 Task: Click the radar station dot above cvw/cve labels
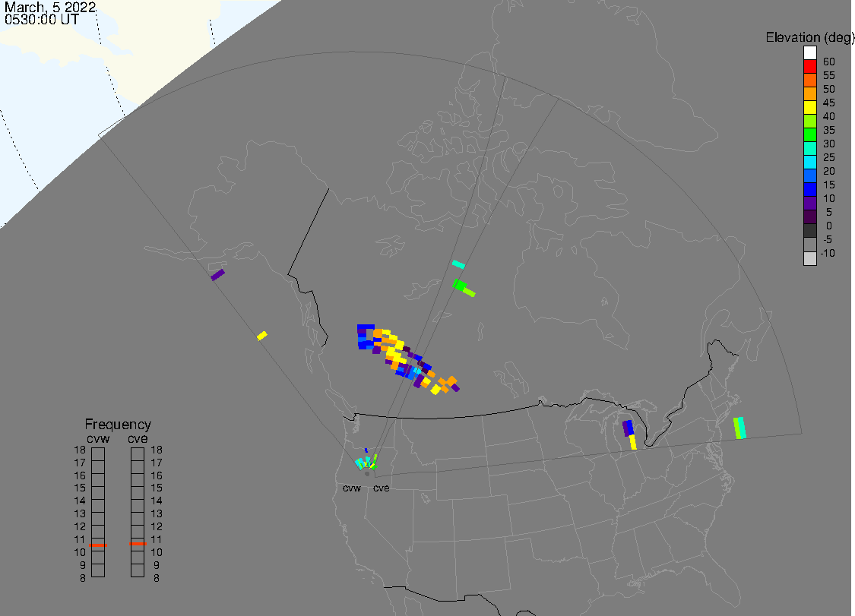click(x=367, y=474)
